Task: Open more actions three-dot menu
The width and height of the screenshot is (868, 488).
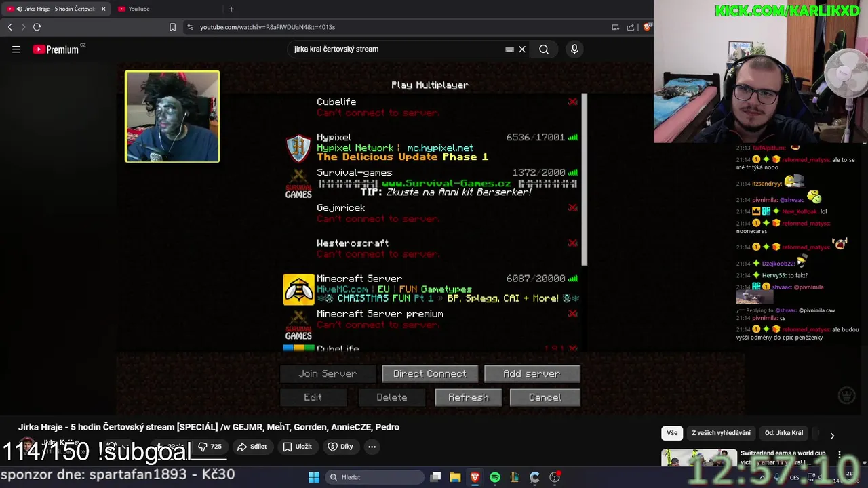Action: click(x=372, y=447)
